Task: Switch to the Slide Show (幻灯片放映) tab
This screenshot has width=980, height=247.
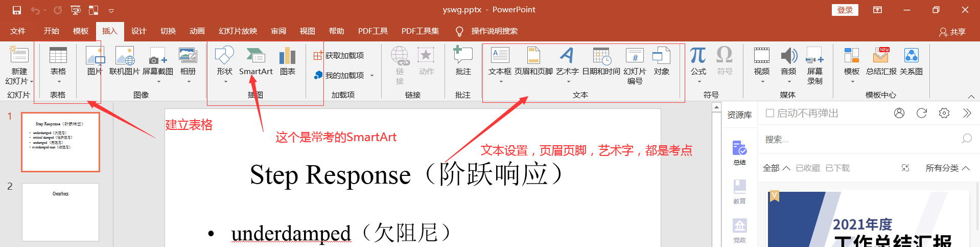Action: click(x=238, y=31)
